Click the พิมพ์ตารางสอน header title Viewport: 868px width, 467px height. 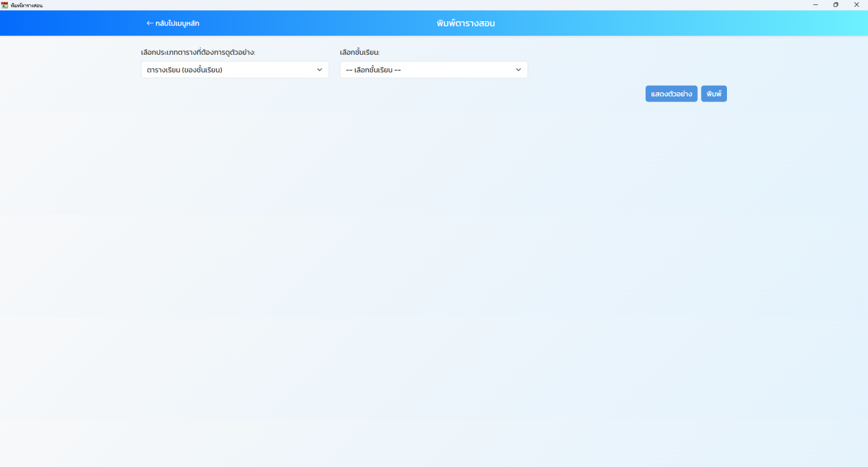point(465,23)
